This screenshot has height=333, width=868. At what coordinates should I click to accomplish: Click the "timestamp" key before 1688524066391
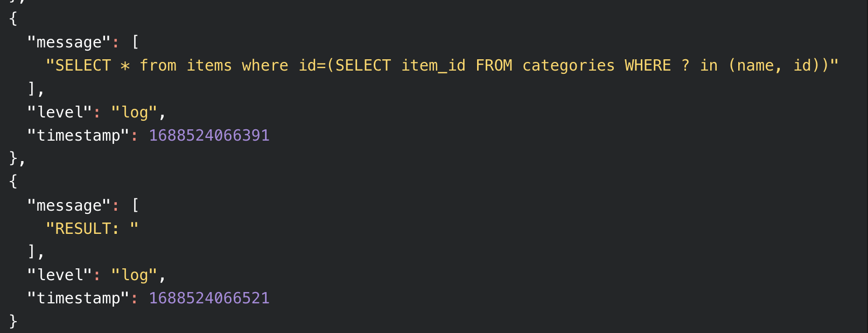point(78,135)
